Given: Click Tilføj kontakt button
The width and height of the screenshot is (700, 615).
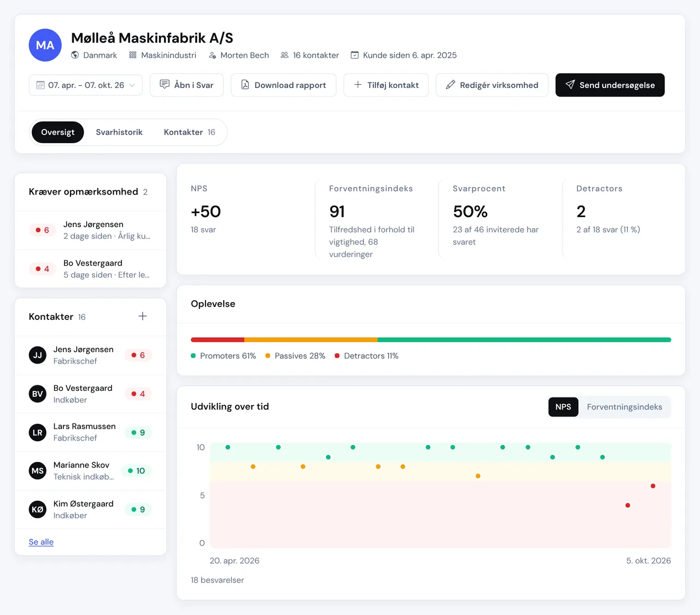Looking at the screenshot, I should pos(386,85).
